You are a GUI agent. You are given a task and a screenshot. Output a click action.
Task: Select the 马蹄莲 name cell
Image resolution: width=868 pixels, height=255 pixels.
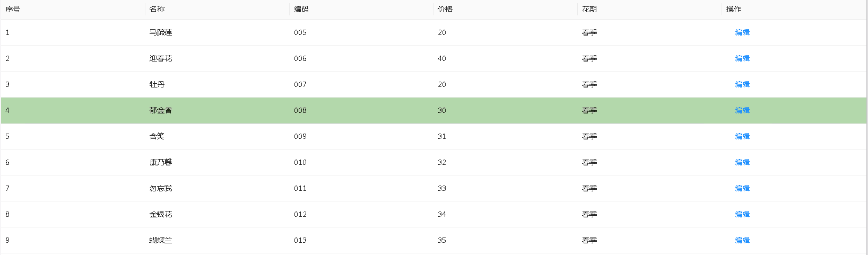click(161, 32)
